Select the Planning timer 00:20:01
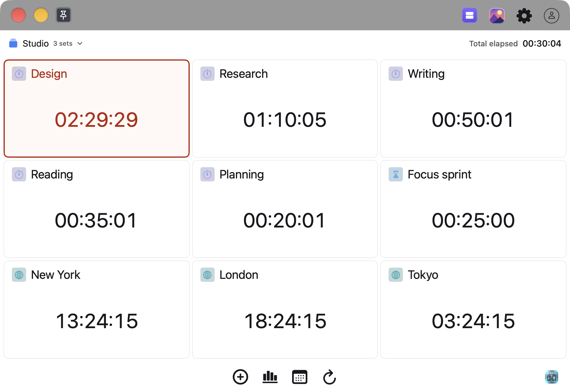 pyautogui.click(x=285, y=220)
